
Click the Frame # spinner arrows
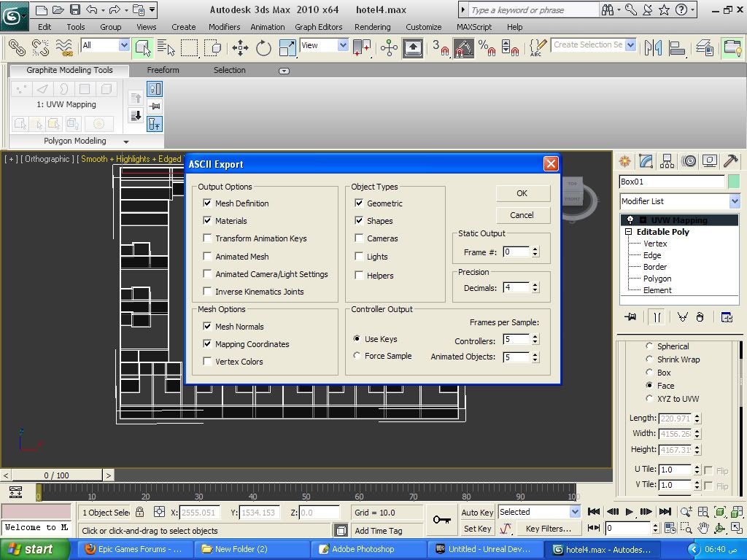pyautogui.click(x=535, y=252)
